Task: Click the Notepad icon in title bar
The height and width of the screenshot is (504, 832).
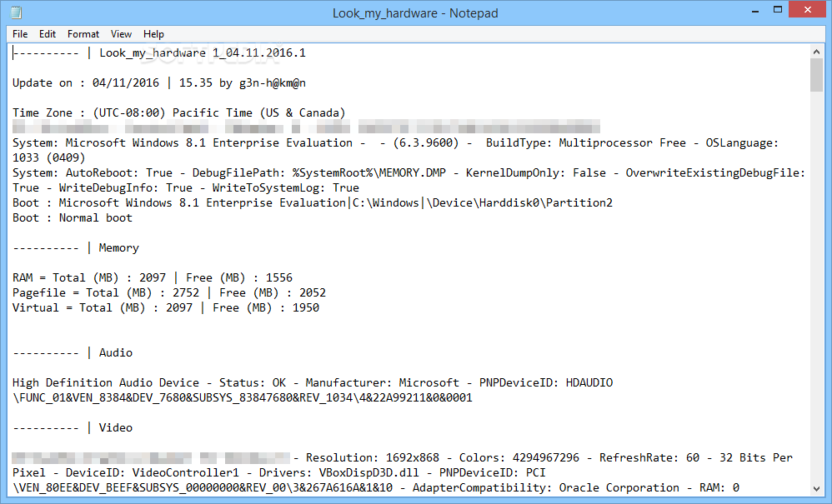Action: [x=17, y=12]
